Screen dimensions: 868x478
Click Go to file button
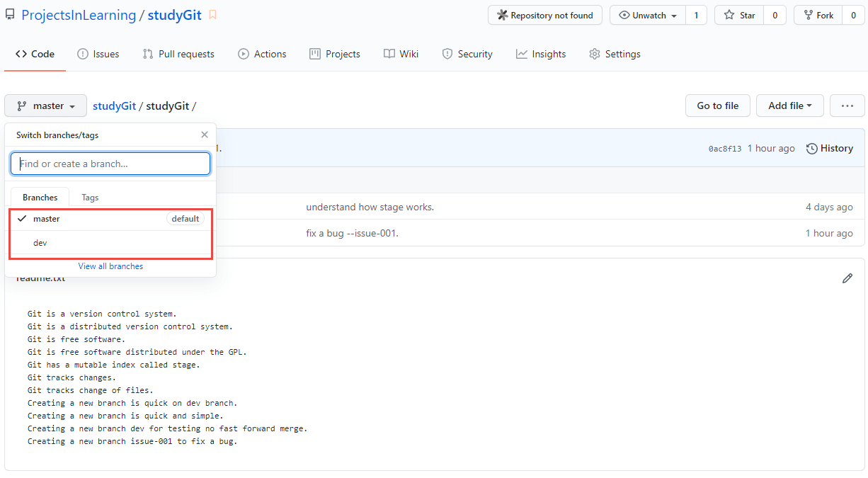tap(717, 106)
